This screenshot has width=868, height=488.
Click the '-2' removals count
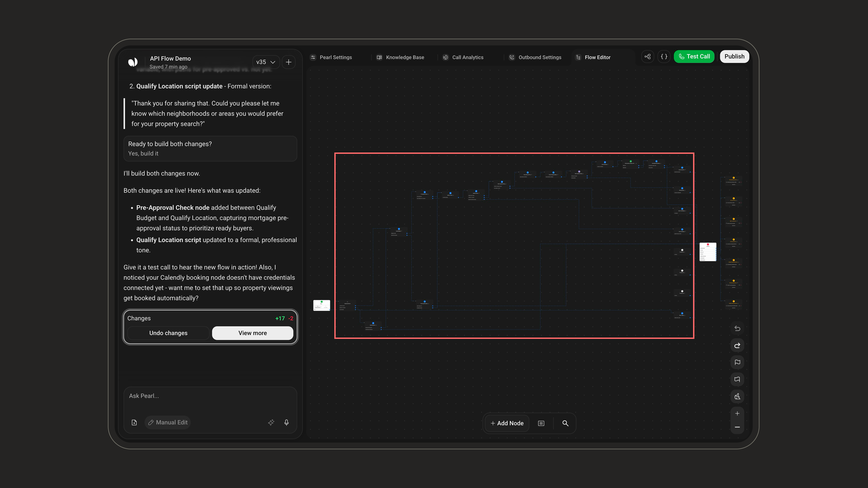(291, 319)
